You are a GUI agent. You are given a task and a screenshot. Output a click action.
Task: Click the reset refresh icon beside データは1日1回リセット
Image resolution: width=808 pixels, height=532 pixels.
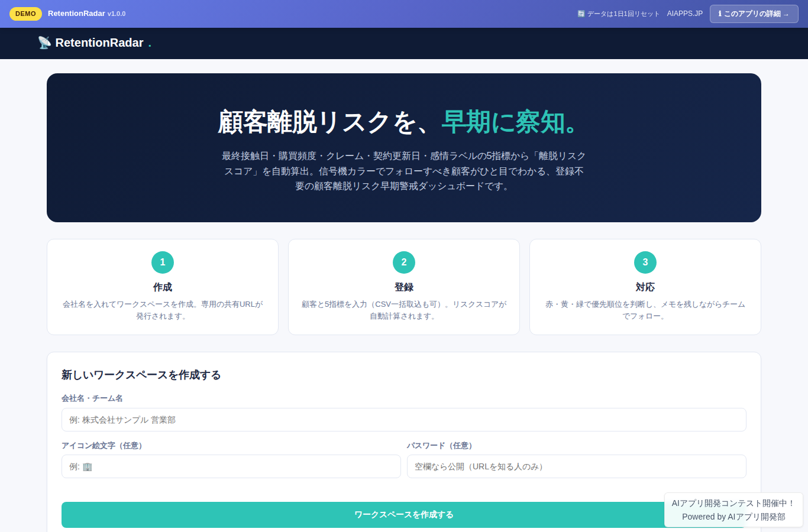point(581,14)
